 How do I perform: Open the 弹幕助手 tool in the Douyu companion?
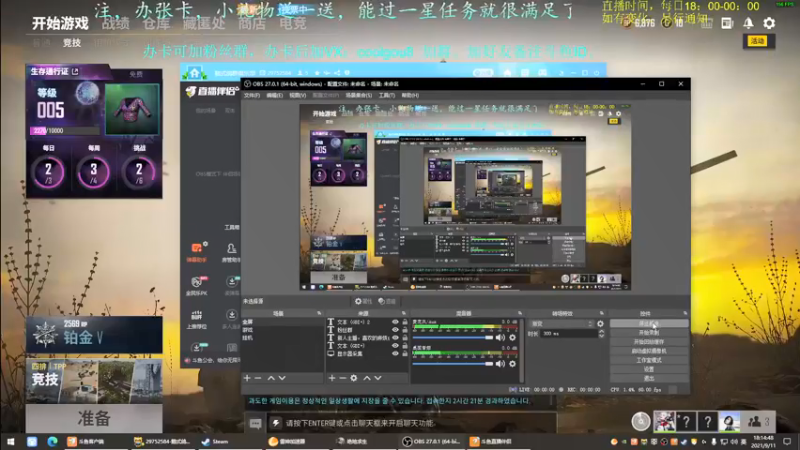click(x=197, y=253)
